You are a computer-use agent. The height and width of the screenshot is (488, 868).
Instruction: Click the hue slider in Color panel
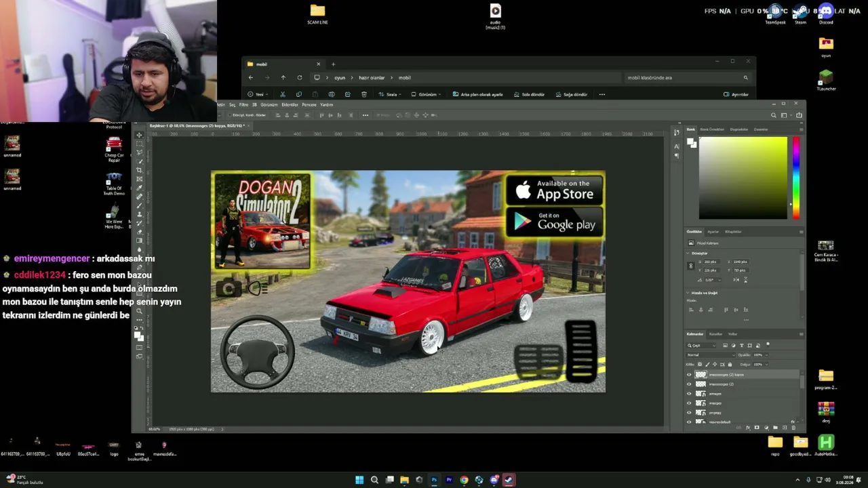[795, 178]
